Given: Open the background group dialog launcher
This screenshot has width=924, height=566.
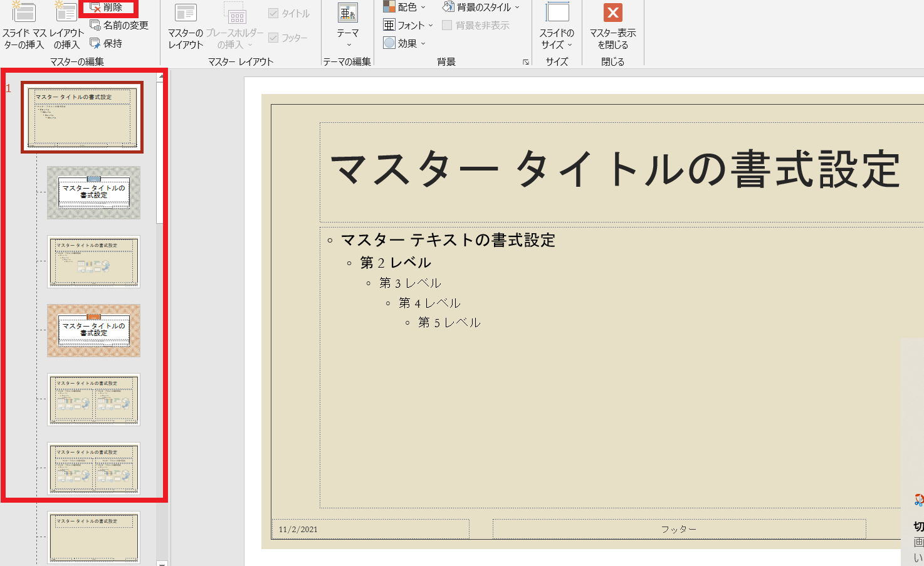Looking at the screenshot, I should coord(526,62).
